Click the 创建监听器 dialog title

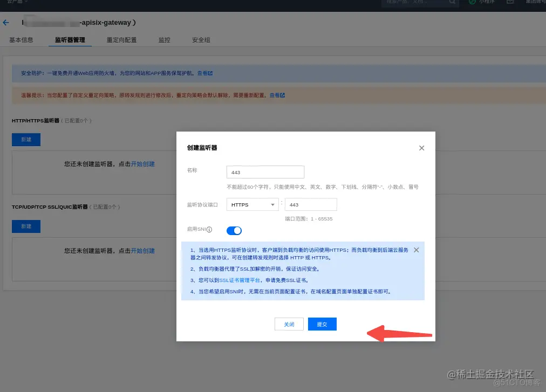coord(202,148)
